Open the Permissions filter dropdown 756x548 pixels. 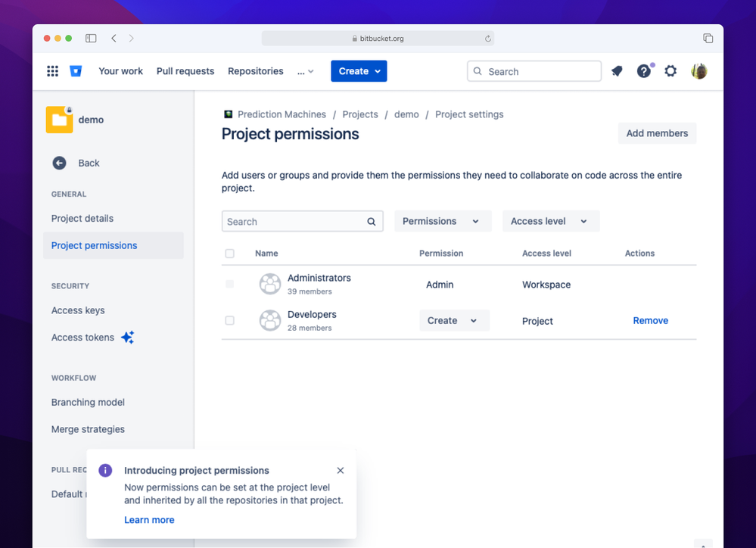(442, 221)
